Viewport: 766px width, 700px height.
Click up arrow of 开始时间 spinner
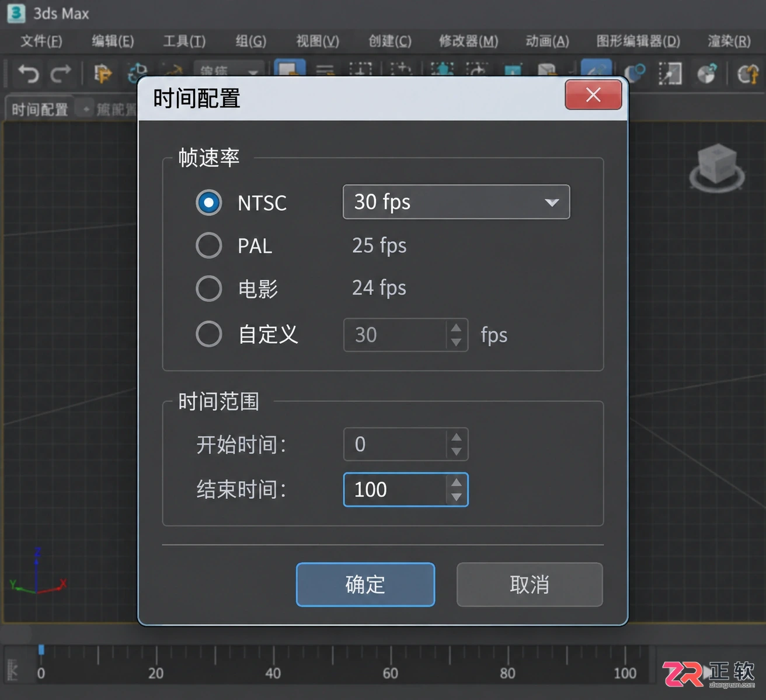[456, 437]
